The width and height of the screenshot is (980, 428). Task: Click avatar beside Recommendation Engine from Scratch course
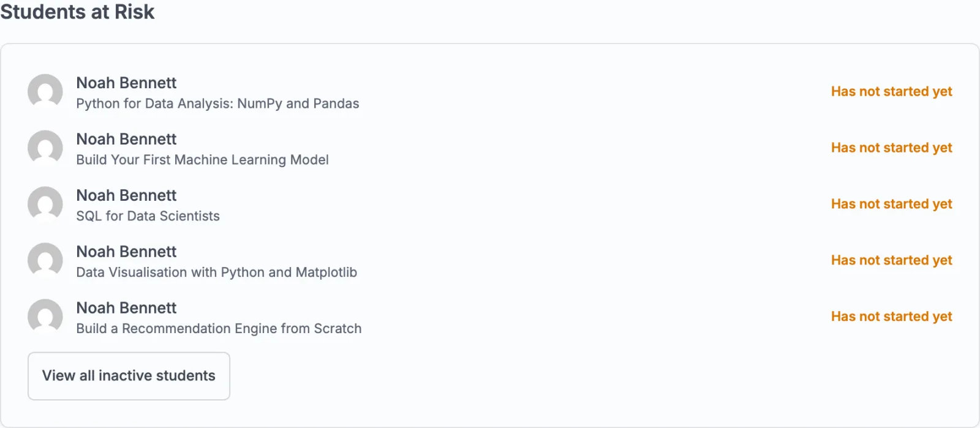[x=45, y=317]
